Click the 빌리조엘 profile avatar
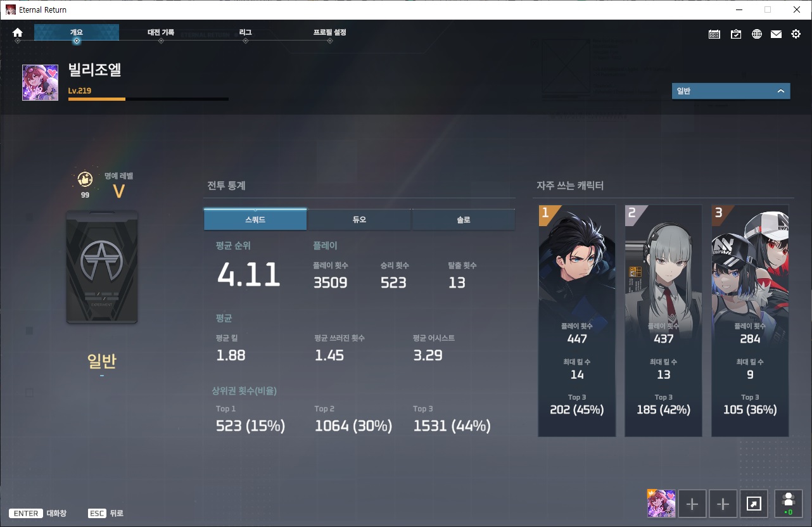Viewport: 812px width, 527px height. click(41, 82)
